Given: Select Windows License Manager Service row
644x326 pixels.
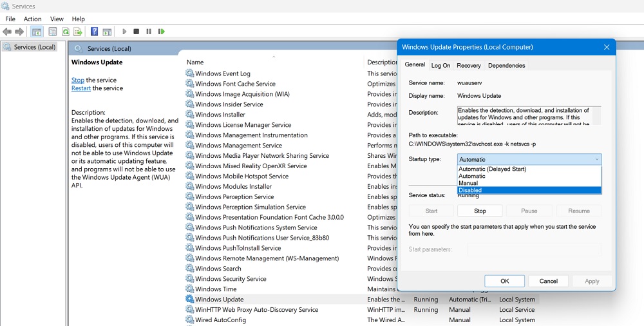Looking at the screenshot, I should [x=243, y=124].
